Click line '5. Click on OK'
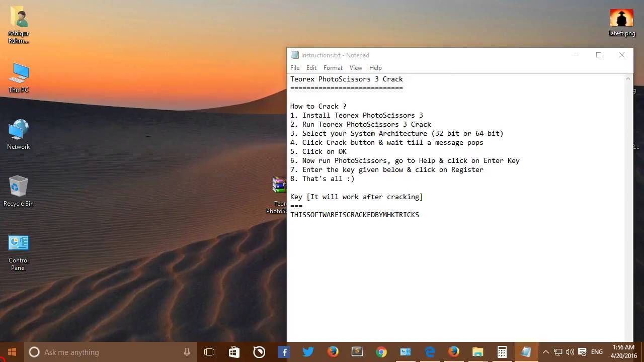 tap(318, 151)
